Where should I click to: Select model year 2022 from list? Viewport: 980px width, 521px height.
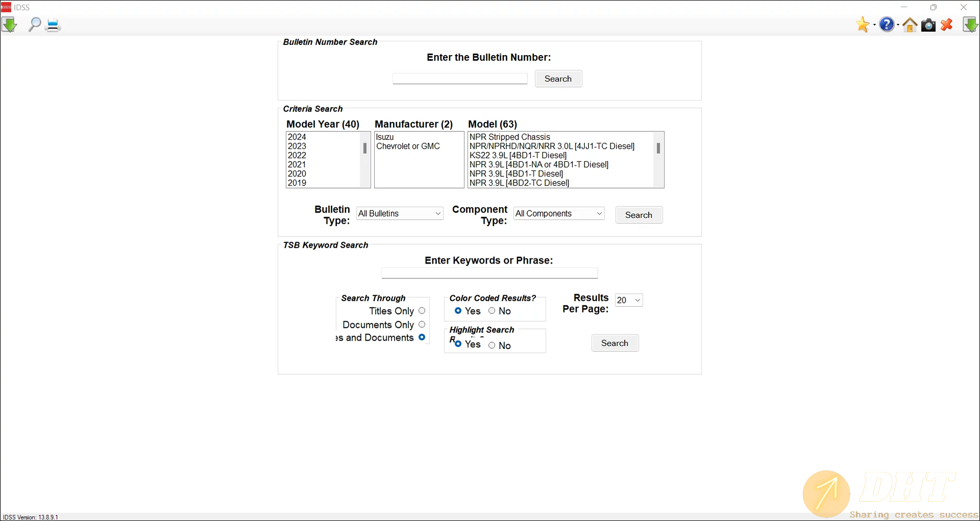tap(297, 155)
